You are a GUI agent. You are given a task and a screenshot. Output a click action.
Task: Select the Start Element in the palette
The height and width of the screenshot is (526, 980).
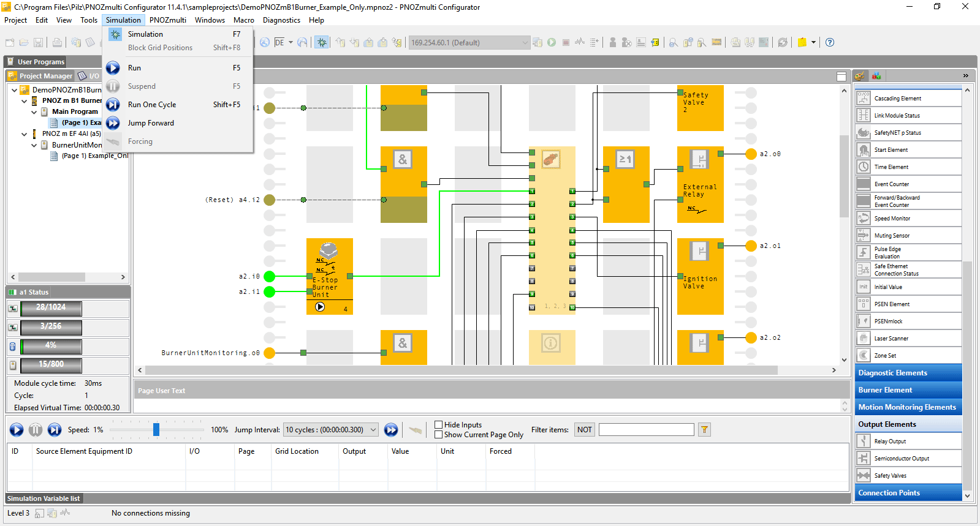point(909,149)
